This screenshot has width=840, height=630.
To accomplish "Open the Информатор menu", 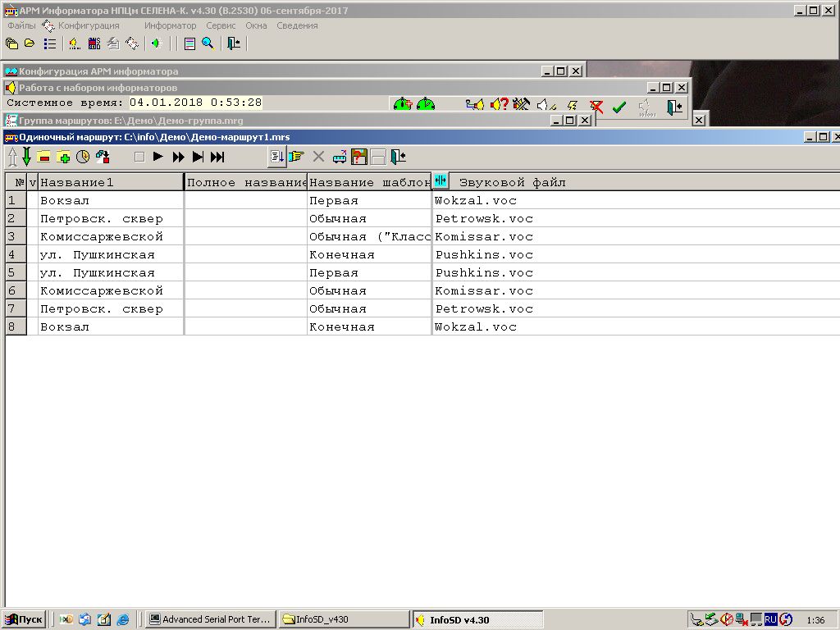I will [170, 25].
